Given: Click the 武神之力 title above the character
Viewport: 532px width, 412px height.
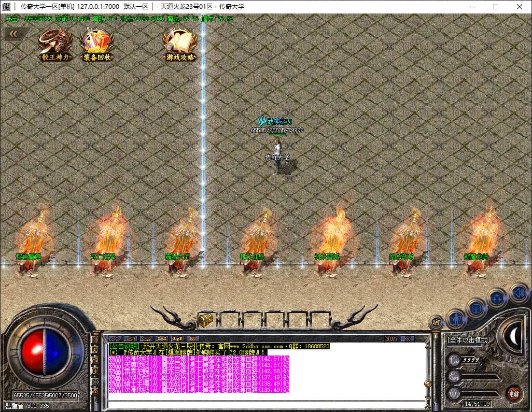Looking at the screenshot, I should click(x=275, y=121).
